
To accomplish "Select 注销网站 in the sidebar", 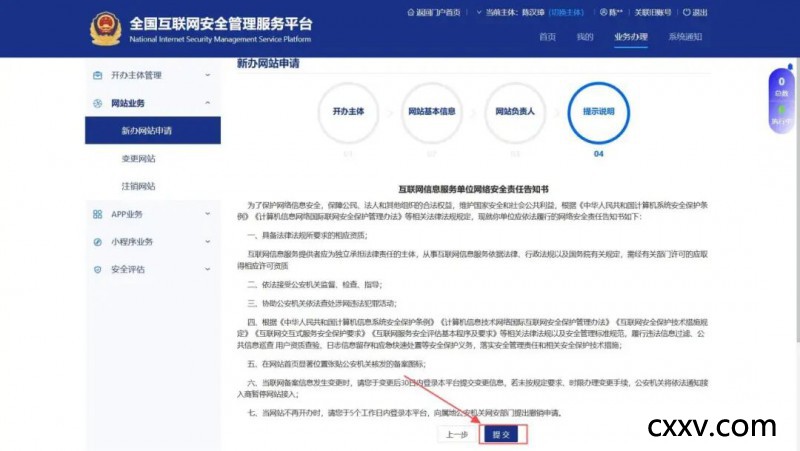I will (x=138, y=186).
